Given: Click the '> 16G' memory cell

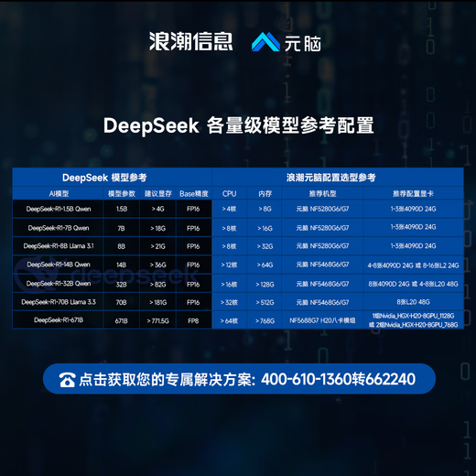Looking at the screenshot, I should [x=265, y=228].
